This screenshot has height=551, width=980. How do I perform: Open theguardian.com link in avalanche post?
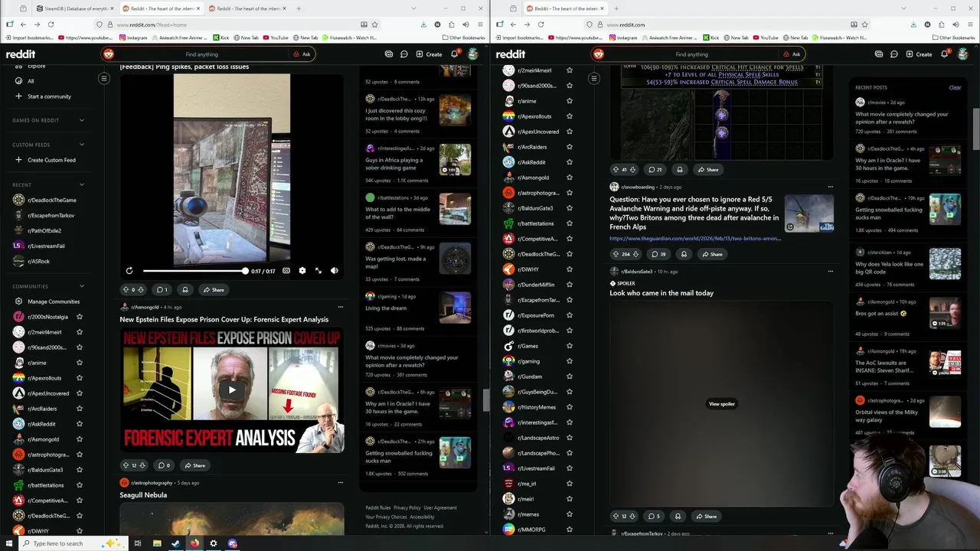[x=695, y=238]
